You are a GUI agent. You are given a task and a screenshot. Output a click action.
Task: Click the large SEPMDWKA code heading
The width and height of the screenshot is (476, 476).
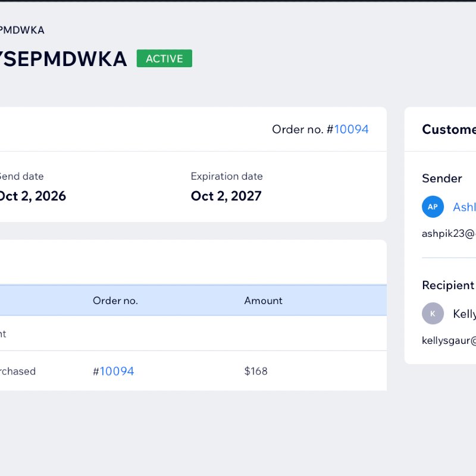pos(63,58)
